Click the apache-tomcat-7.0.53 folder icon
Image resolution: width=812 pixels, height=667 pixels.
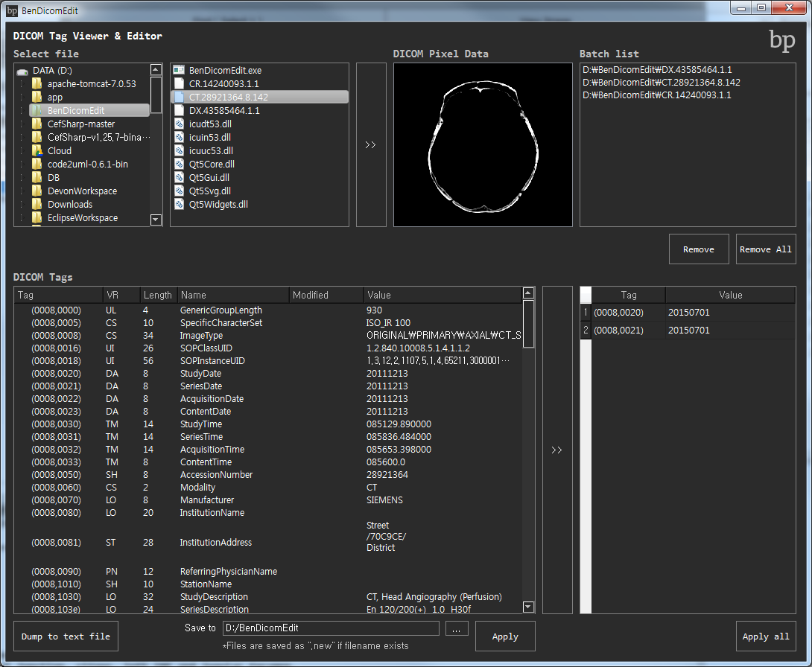coord(37,83)
